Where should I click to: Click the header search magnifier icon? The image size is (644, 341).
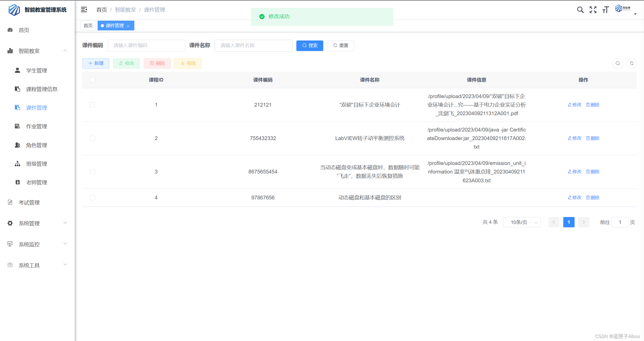[x=580, y=10]
